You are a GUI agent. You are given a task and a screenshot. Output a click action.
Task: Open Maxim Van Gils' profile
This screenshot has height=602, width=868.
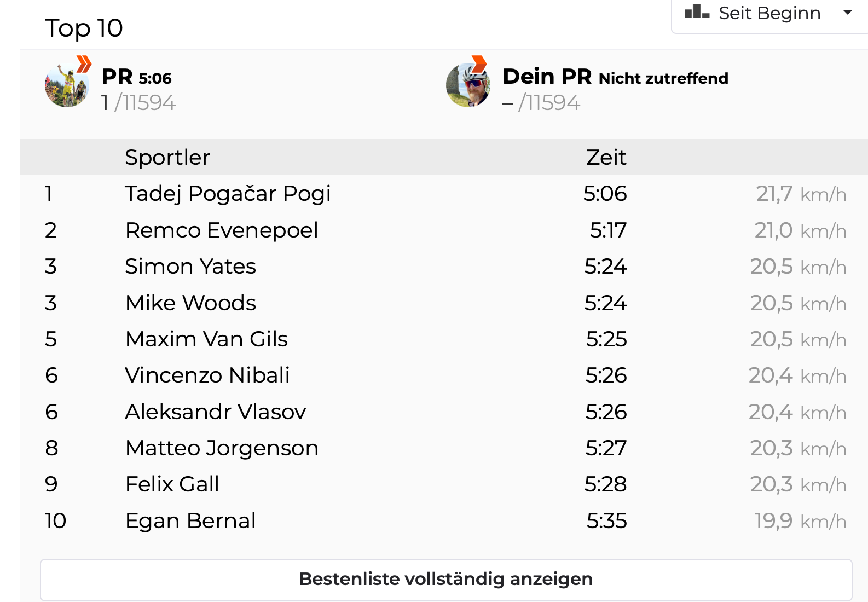(206, 339)
